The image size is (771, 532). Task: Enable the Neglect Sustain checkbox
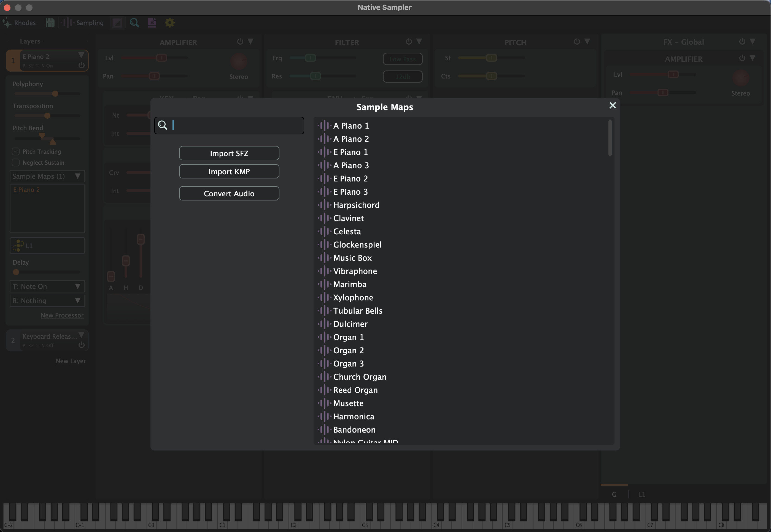pos(16,163)
